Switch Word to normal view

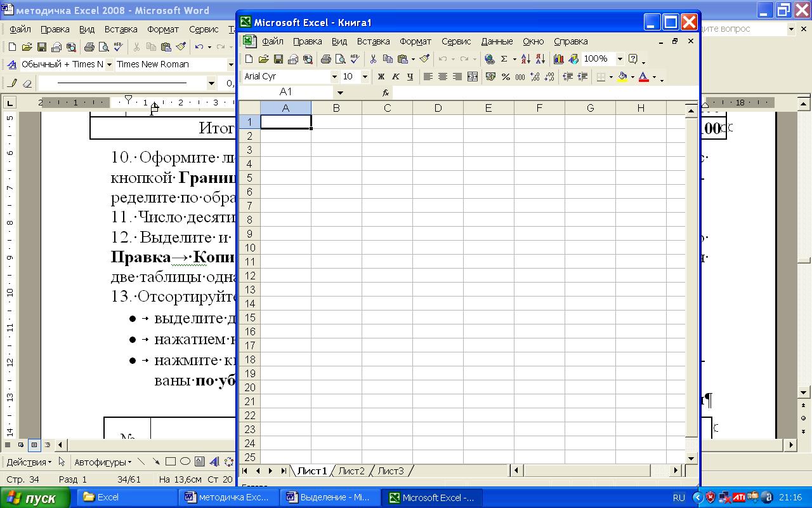click(x=8, y=445)
